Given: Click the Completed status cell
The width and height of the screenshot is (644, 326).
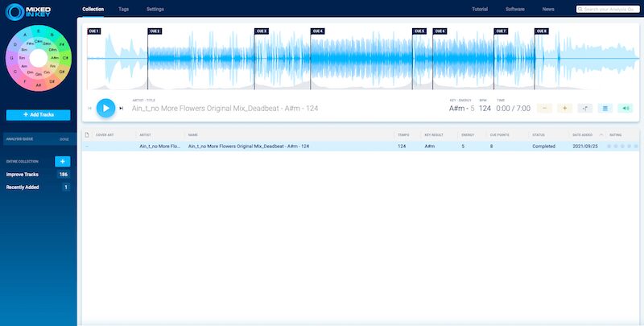Looking at the screenshot, I should point(543,146).
